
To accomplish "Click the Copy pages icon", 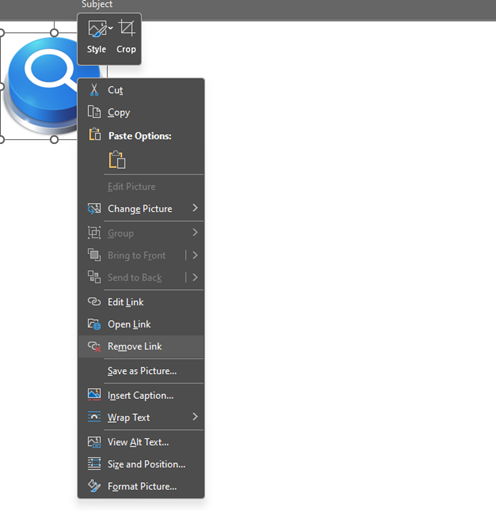I will 94,112.
